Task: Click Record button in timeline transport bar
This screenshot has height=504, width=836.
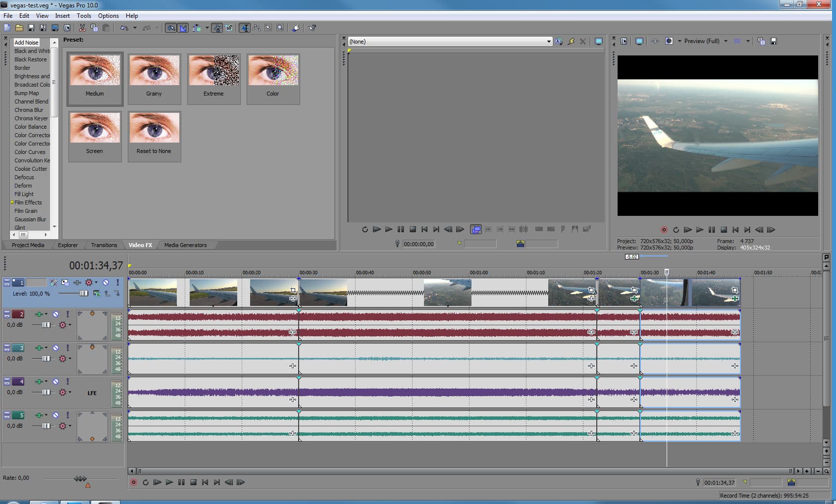Action: [134, 482]
